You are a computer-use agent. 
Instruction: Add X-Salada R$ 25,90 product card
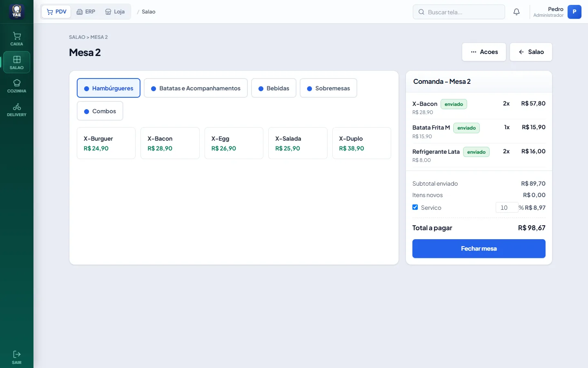(298, 143)
